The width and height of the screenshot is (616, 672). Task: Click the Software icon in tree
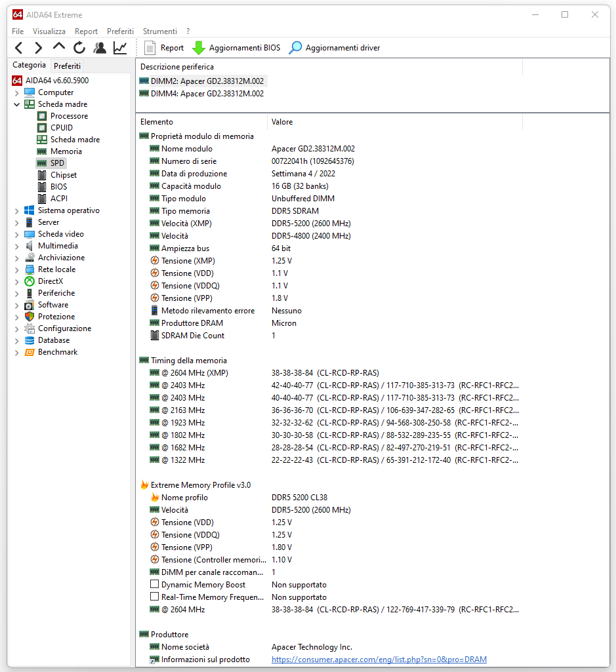(x=29, y=305)
